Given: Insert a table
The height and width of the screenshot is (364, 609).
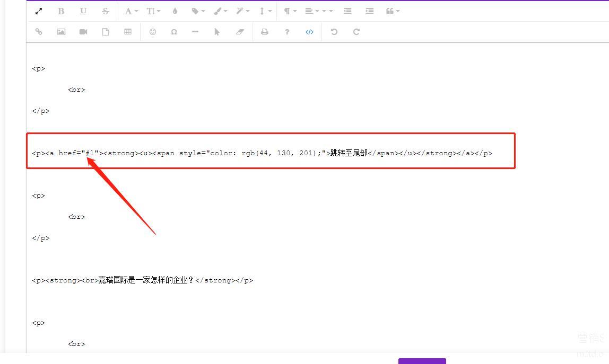Looking at the screenshot, I should pos(128,32).
